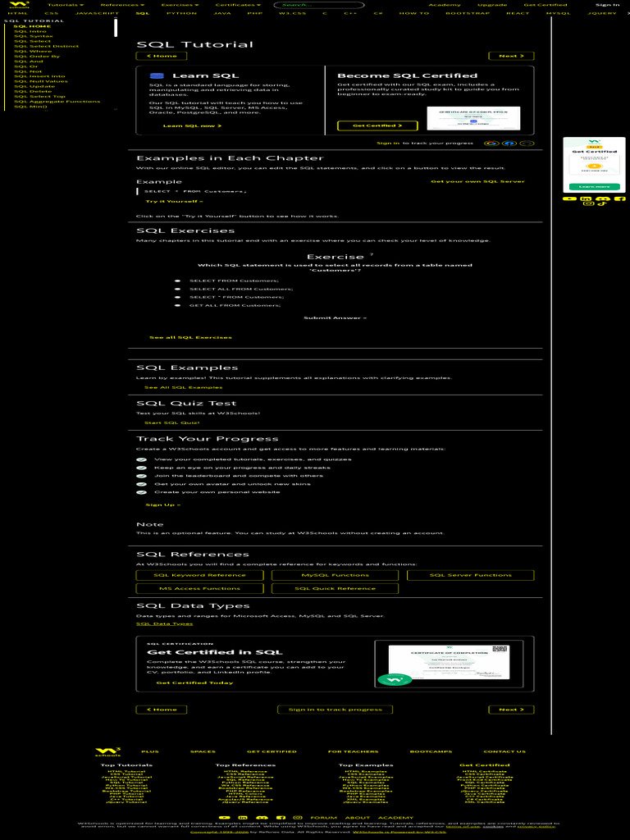The width and height of the screenshot is (630, 840).
Task: Open the footer FORUM link
Action: (323, 818)
